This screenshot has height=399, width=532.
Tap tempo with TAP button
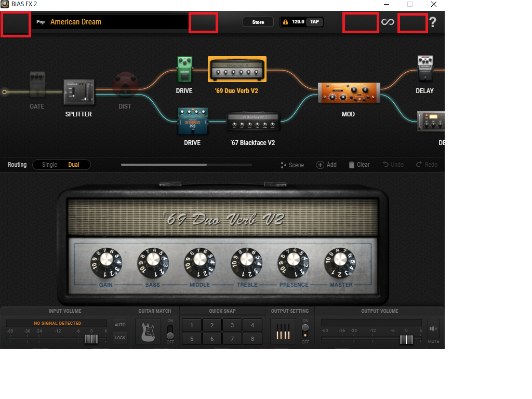314,22
